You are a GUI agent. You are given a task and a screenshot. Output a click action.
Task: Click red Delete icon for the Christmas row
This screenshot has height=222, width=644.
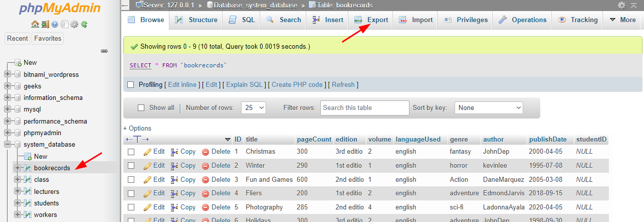(x=205, y=152)
